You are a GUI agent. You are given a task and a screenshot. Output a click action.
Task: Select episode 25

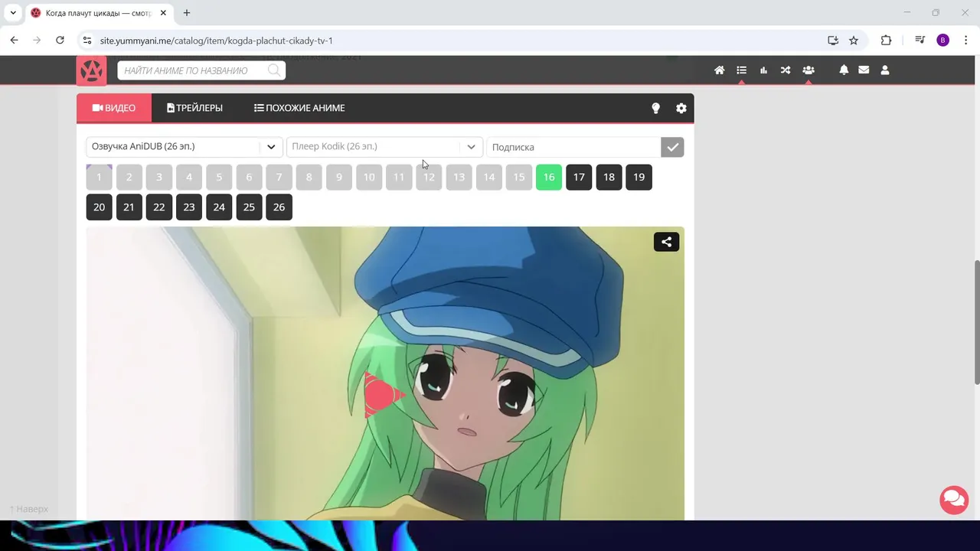[249, 207]
